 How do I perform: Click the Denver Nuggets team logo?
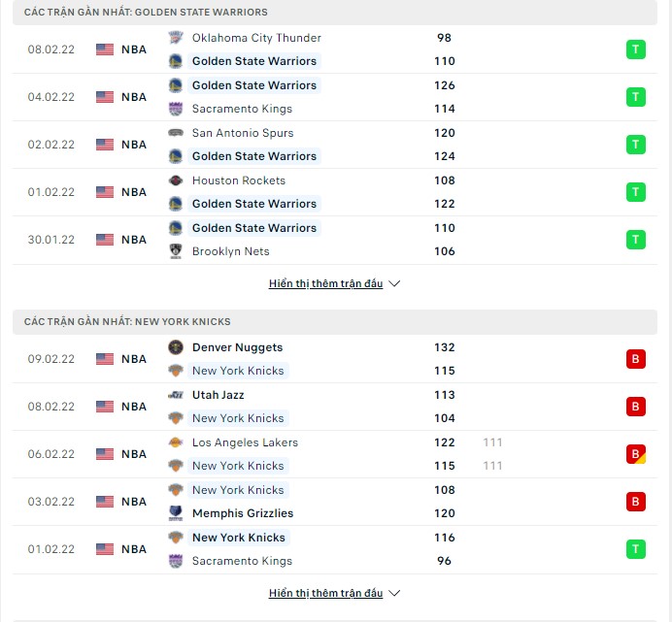click(175, 347)
